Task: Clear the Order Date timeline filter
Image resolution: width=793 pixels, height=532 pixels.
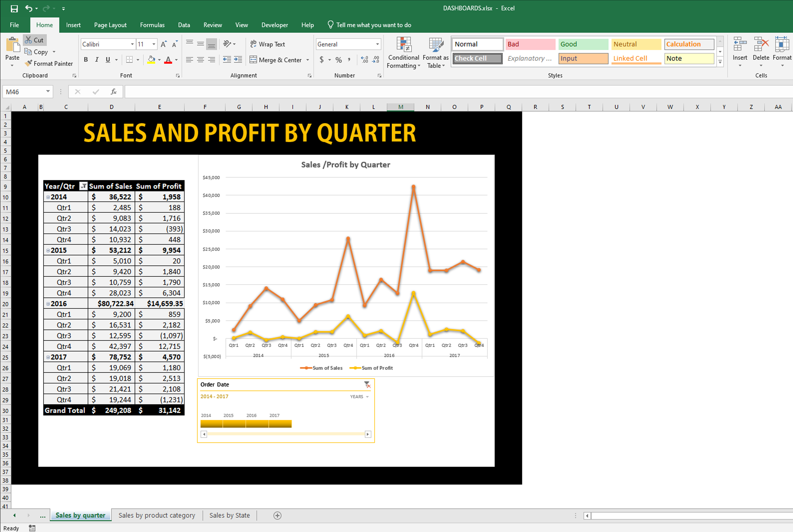Action: pos(367,384)
